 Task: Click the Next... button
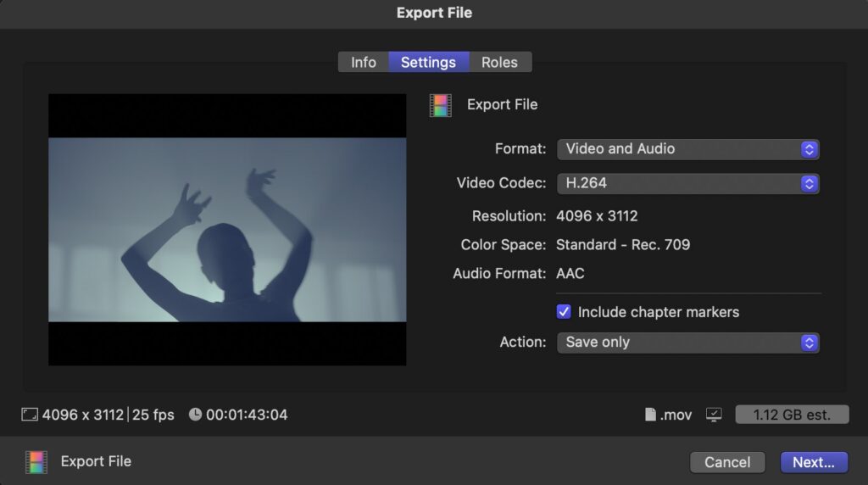coord(814,462)
